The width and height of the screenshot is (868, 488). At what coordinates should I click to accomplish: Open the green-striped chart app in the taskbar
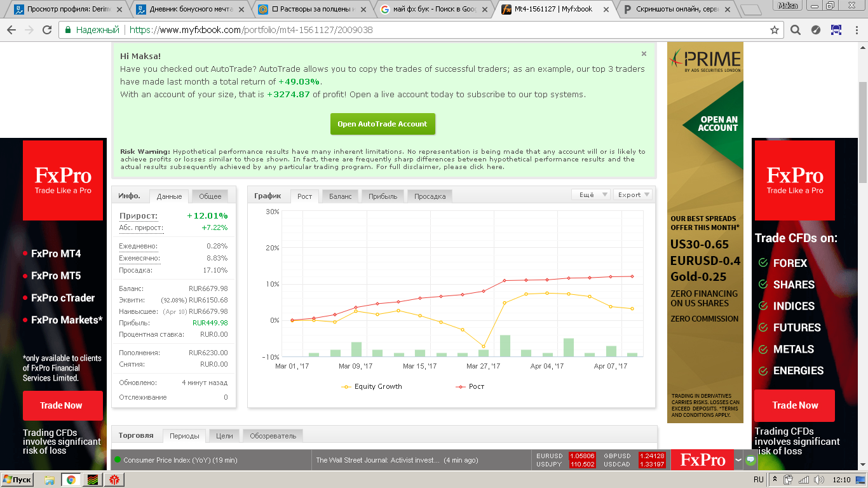(x=93, y=480)
